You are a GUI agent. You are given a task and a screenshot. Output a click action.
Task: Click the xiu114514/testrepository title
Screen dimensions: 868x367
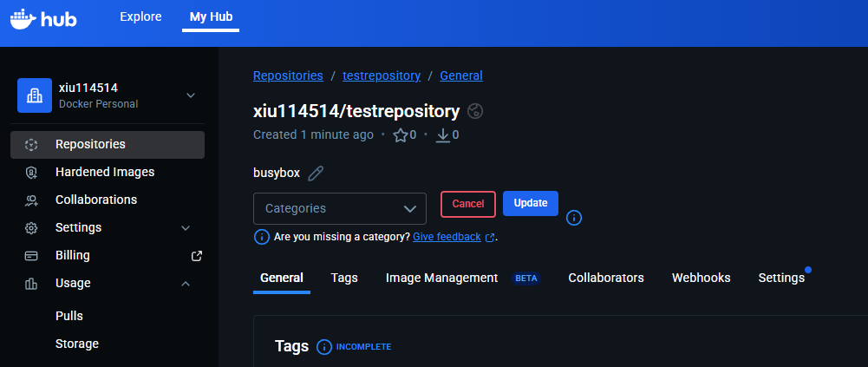pos(356,111)
